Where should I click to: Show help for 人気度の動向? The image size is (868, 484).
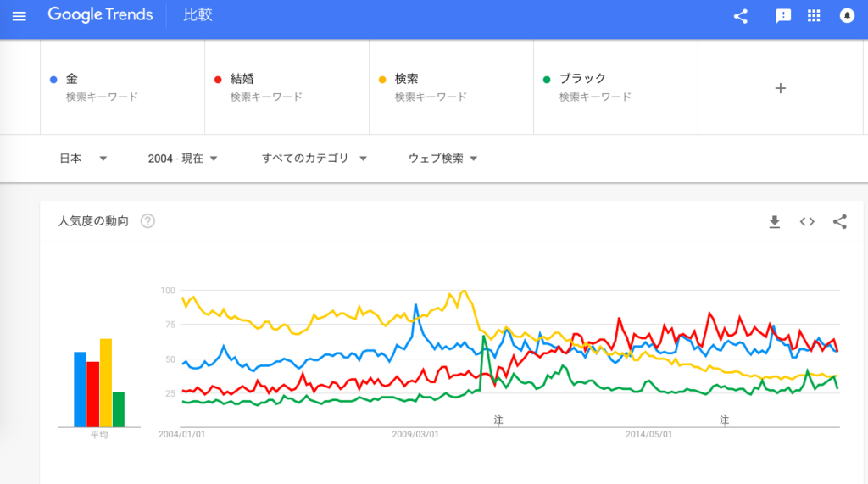[147, 221]
